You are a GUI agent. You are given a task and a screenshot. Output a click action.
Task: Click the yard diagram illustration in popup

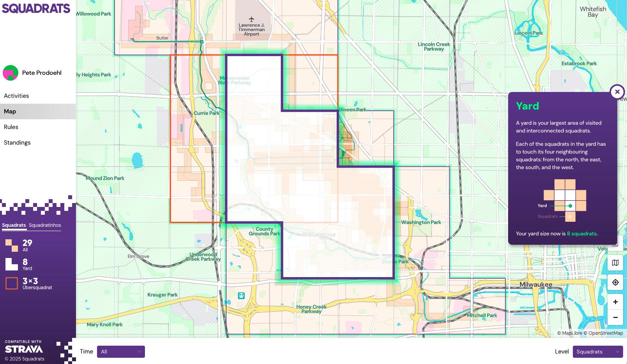562,200
